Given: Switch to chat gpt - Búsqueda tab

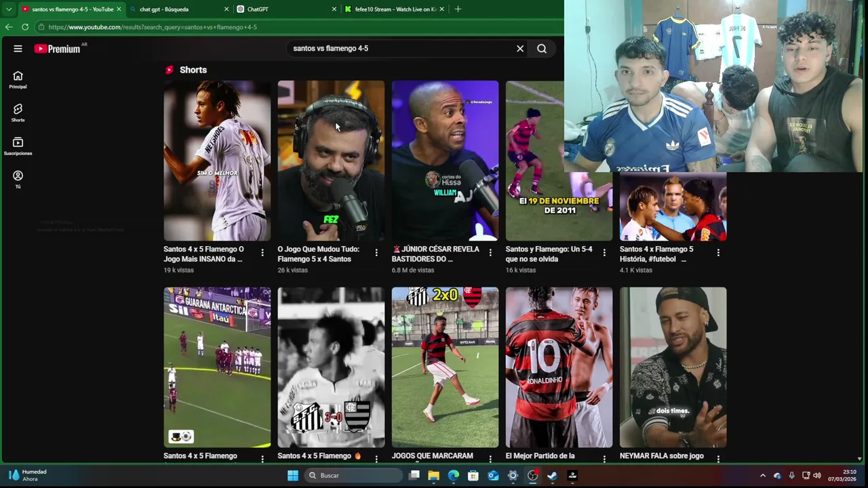Looking at the screenshot, I should coord(179,9).
